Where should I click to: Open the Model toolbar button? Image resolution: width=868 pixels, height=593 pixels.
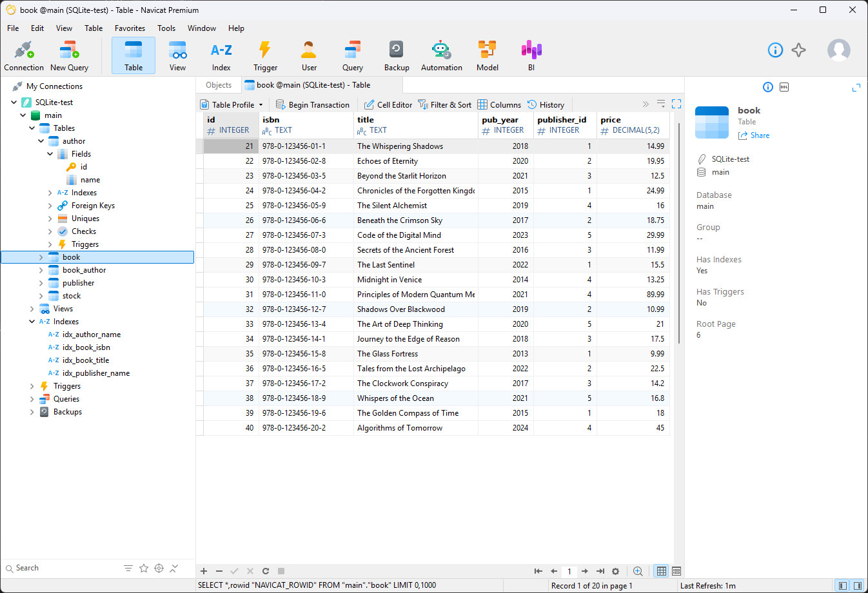coord(487,55)
